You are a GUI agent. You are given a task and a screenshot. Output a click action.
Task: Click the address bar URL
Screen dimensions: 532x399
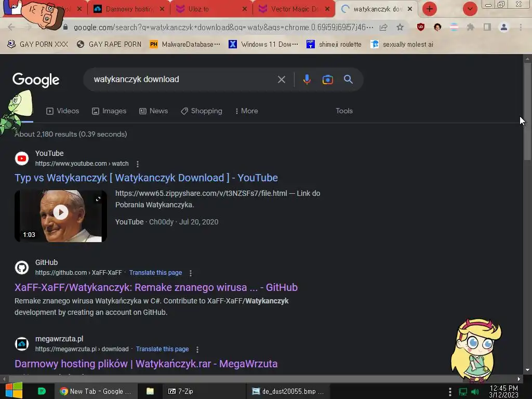(223, 27)
